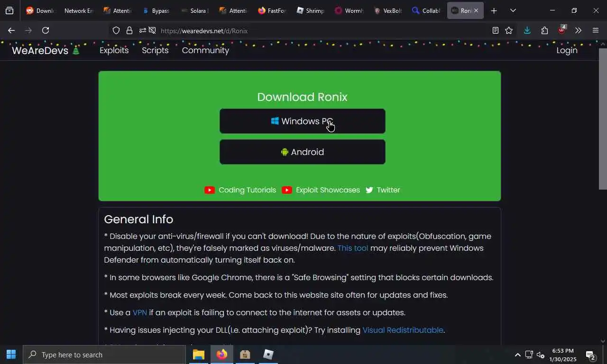The height and width of the screenshot is (364, 607).
Task: Open the uBlock Origin extension icon
Action: [562, 29]
